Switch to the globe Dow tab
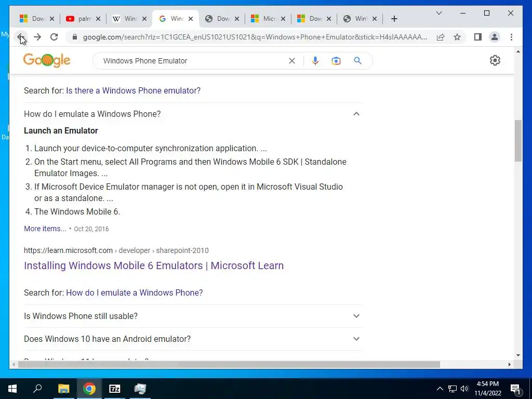The image size is (532, 399). click(x=222, y=19)
